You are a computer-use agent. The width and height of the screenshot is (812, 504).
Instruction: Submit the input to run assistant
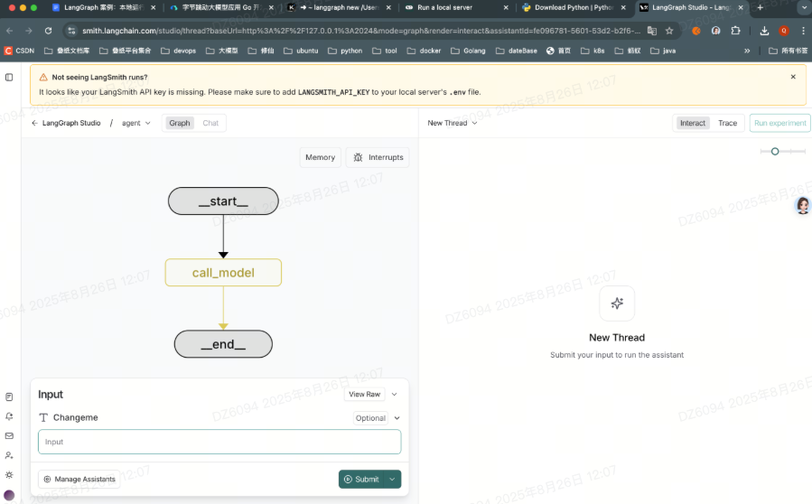pyautogui.click(x=361, y=479)
